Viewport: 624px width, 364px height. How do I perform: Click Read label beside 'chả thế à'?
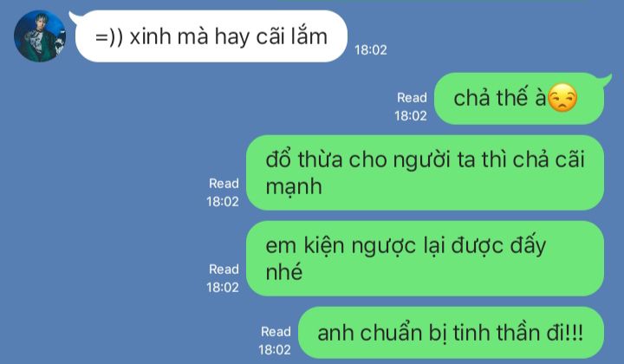click(x=412, y=97)
